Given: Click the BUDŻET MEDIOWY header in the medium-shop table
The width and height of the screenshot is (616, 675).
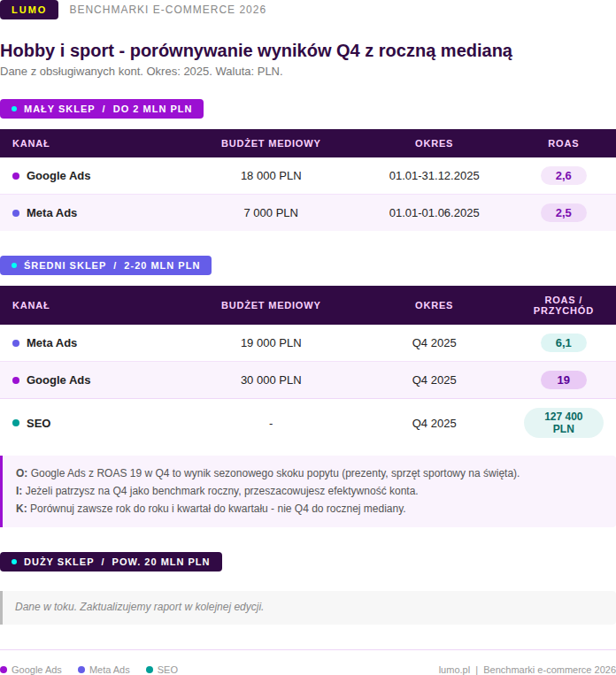Looking at the screenshot, I should tap(271, 305).
